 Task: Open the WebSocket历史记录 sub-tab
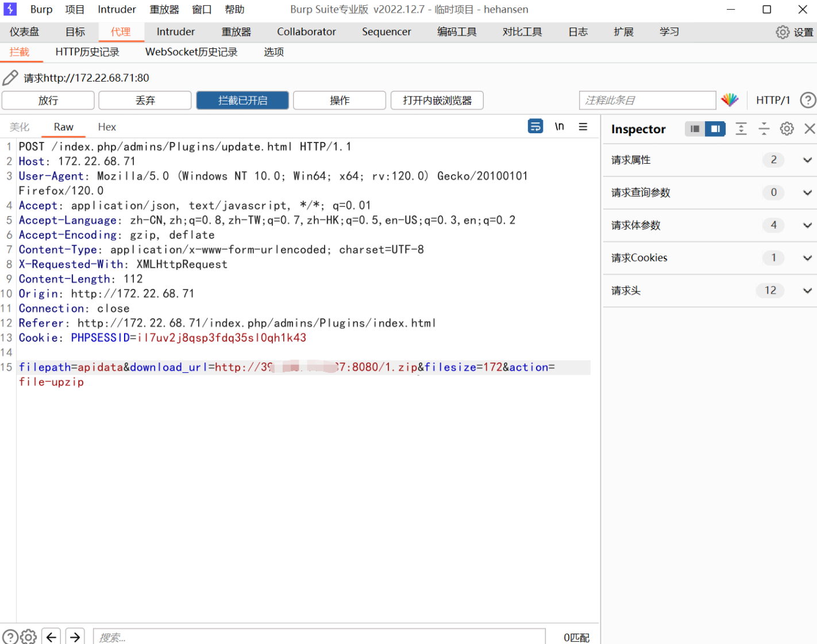[x=191, y=52]
